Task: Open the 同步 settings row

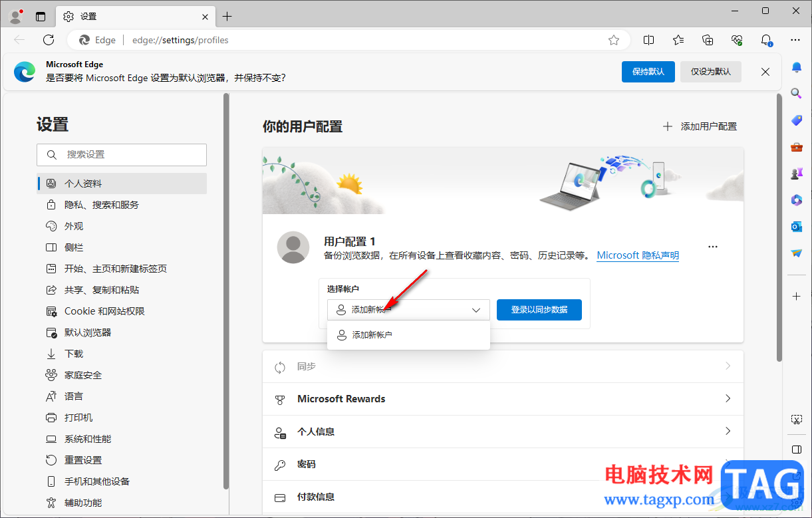Action: (x=503, y=366)
